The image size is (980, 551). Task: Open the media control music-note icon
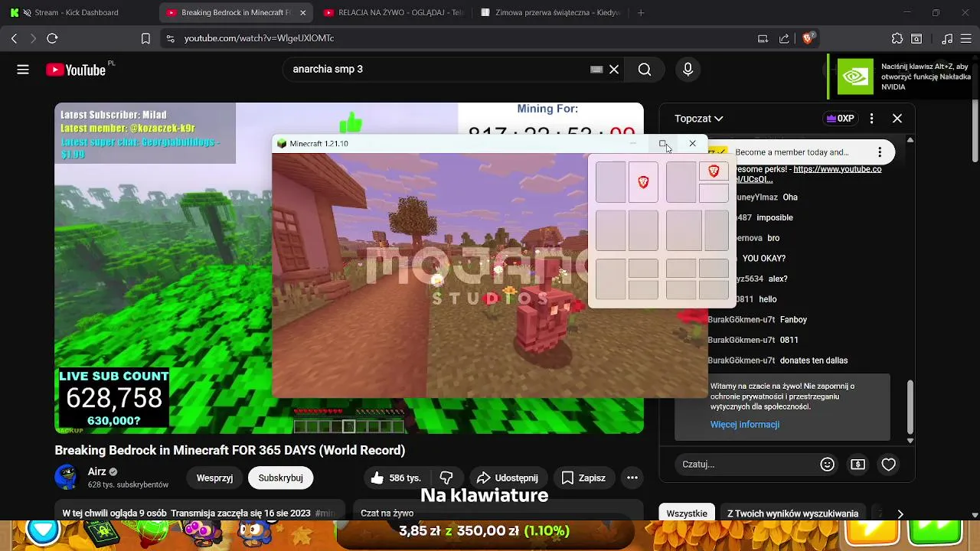[947, 38]
